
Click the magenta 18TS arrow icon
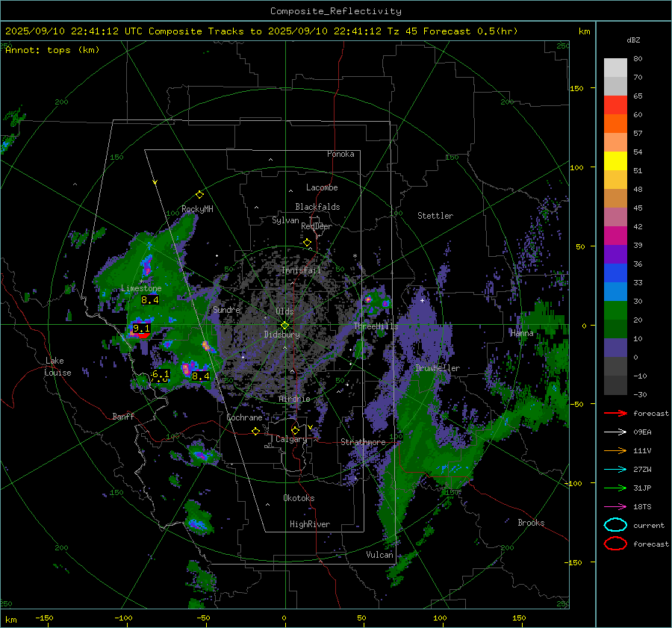tap(615, 507)
